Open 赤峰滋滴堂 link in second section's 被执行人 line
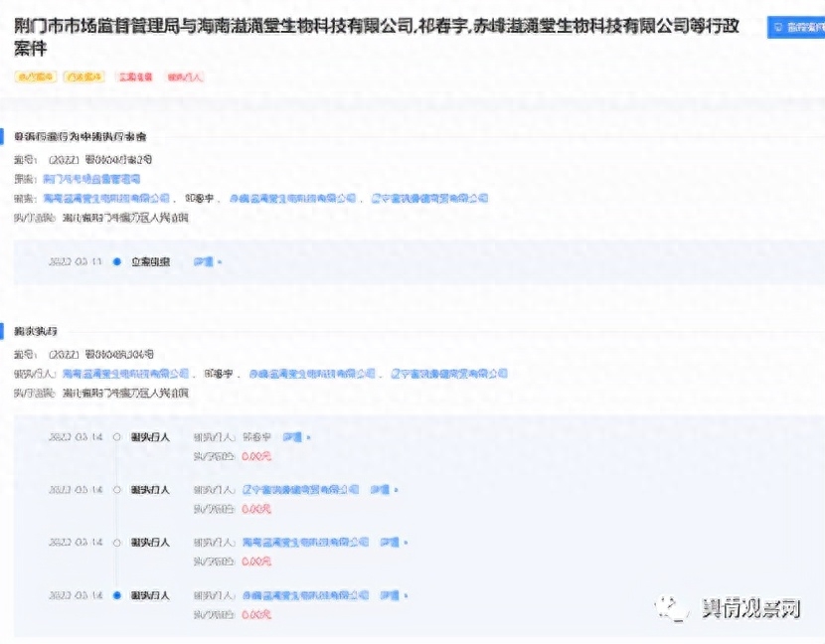Image resolution: width=825 pixels, height=644 pixels. [312, 375]
